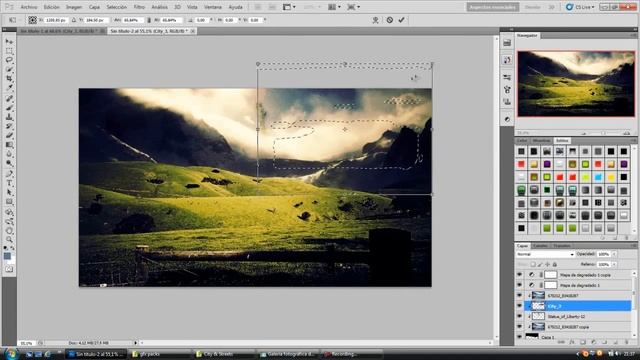The height and width of the screenshot is (360, 640).
Task: Switch to the Muestras tab
Action: pos(541,140)
